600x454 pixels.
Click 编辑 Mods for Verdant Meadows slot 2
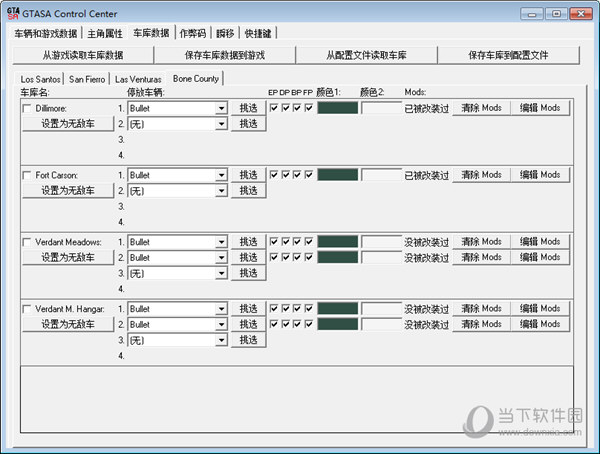(540, 257)
